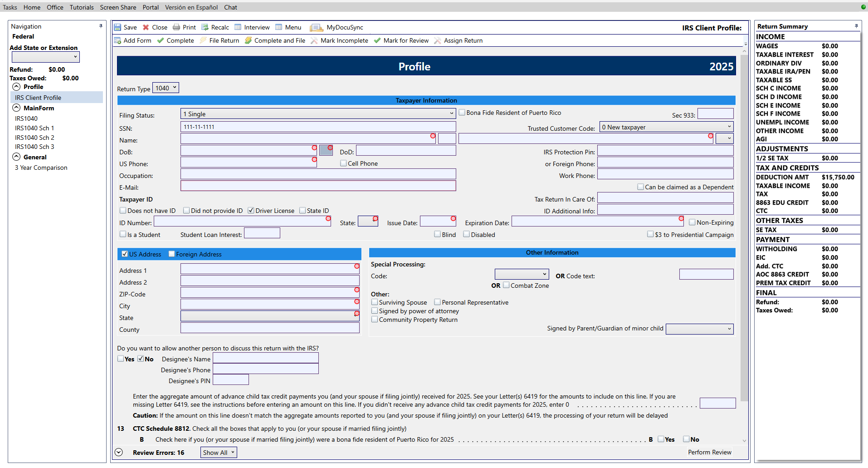This screenshot has height=468, width=868.
Task: Open the Interview icon
Action: (x=238, y=27)
